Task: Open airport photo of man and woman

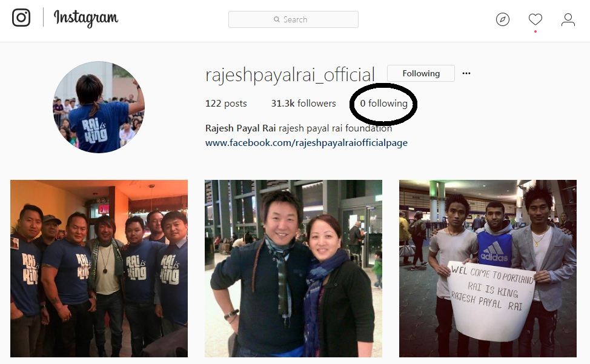Action: click(x=293, y=268)
